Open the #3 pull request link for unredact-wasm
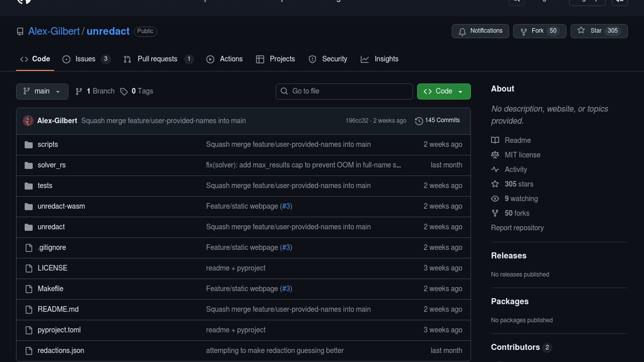The height and width of the screenshot is (362, 644). click(x=286, y=206)
